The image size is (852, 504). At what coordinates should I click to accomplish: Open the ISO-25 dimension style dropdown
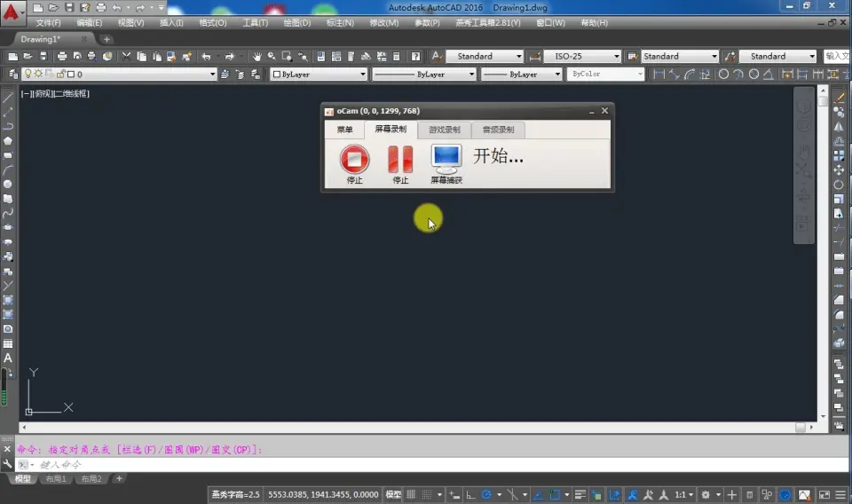pyautogui.click(x=582, y=57)
